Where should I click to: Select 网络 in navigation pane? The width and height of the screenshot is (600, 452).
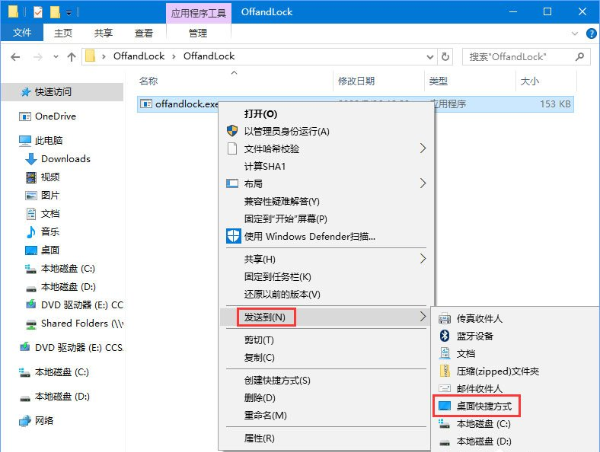click(44, 421)
